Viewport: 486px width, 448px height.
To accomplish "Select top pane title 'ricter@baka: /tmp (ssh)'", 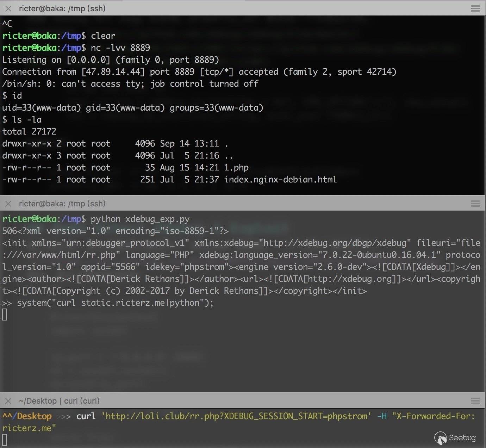I will (62, 8).
